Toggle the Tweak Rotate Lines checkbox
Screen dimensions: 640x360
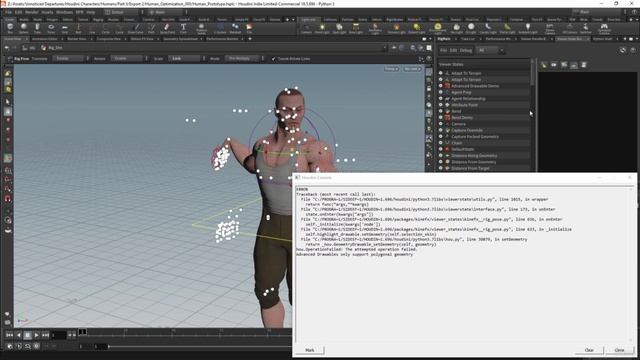[x=273, y=59]
